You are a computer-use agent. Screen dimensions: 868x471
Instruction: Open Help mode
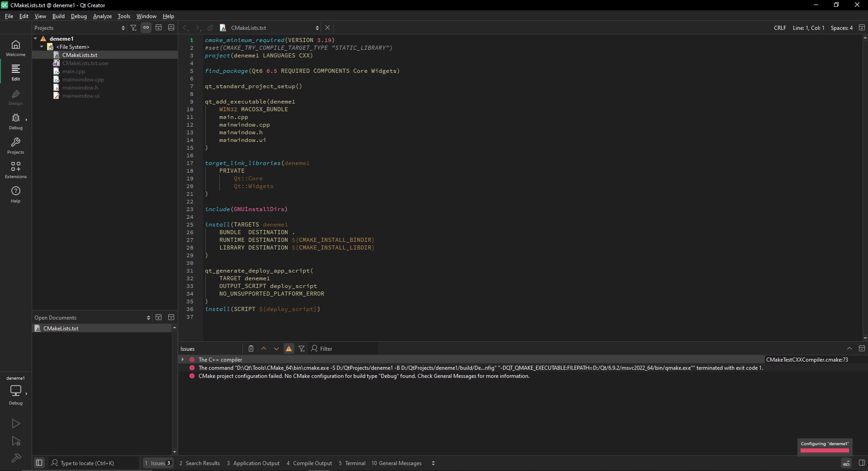point(16,194)
